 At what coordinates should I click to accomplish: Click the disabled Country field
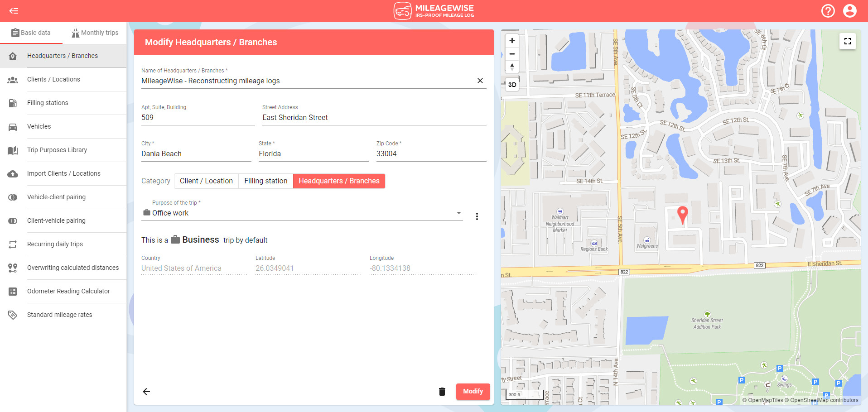[194, 268]
